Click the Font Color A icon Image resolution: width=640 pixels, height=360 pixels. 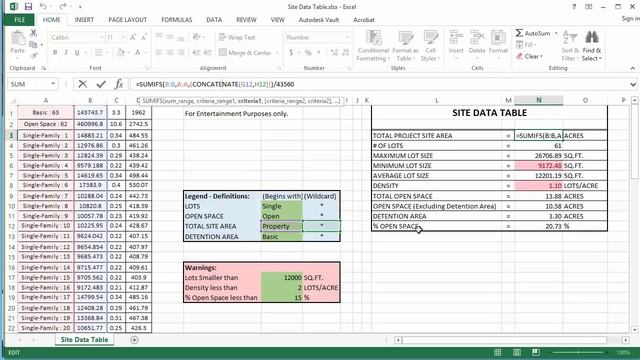point(138,52)
